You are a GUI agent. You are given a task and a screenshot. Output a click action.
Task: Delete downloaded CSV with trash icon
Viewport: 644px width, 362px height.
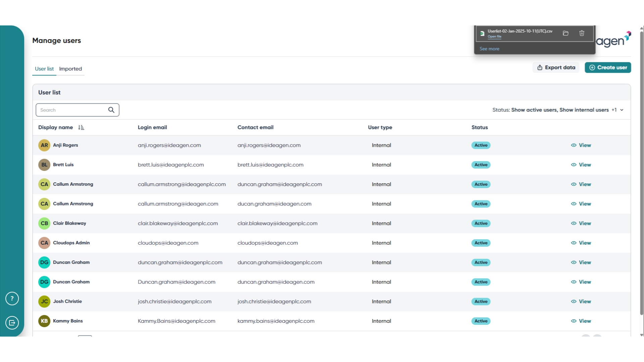582,33
